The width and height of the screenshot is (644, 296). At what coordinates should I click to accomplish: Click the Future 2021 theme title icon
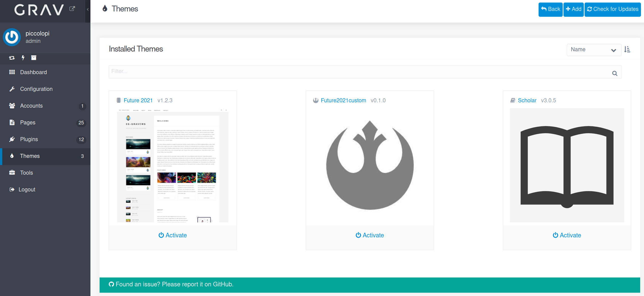tap(119, 100)
